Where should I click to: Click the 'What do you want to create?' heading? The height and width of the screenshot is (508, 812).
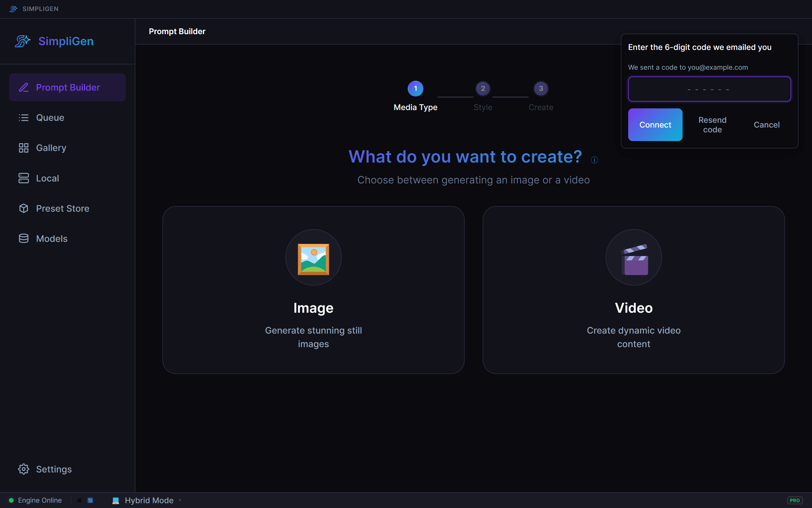pyautogui.click(x=465, y=157)
